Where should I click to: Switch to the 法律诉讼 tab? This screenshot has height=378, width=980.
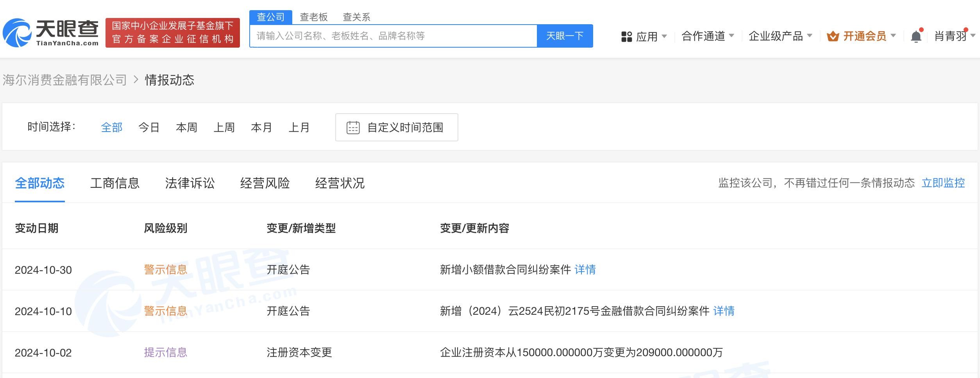click(x=190, y=183)
